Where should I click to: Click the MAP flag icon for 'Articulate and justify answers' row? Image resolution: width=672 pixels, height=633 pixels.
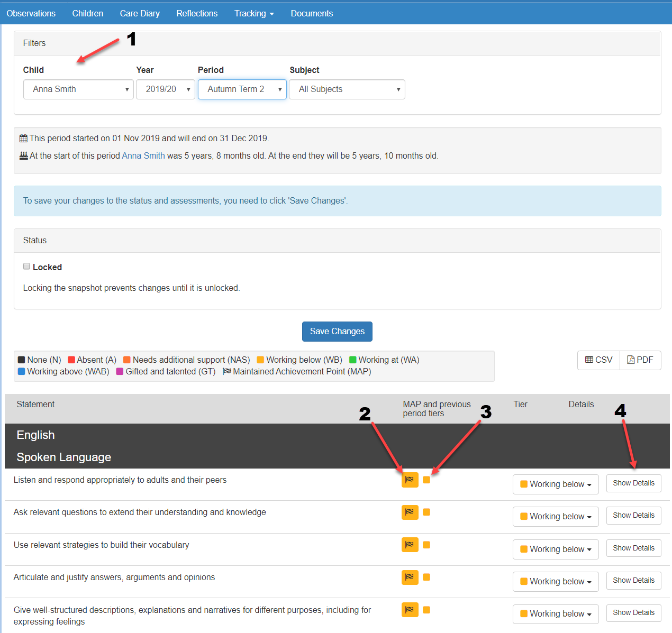(410, 577)
